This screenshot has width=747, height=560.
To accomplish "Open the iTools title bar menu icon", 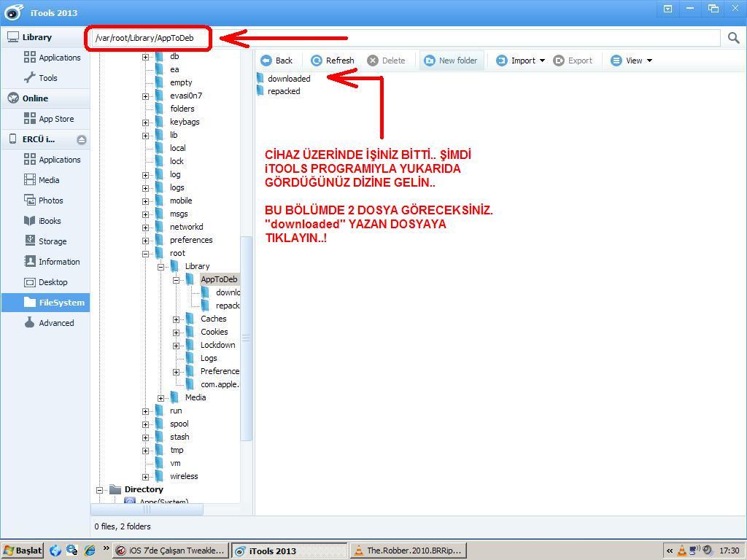I will coord(668,9).
